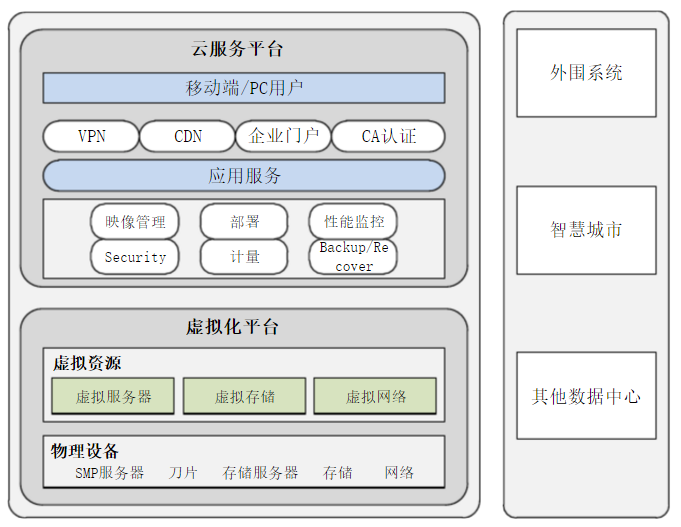
Task: Click the green 虚拟存储 block
Action: coord(244,396)
